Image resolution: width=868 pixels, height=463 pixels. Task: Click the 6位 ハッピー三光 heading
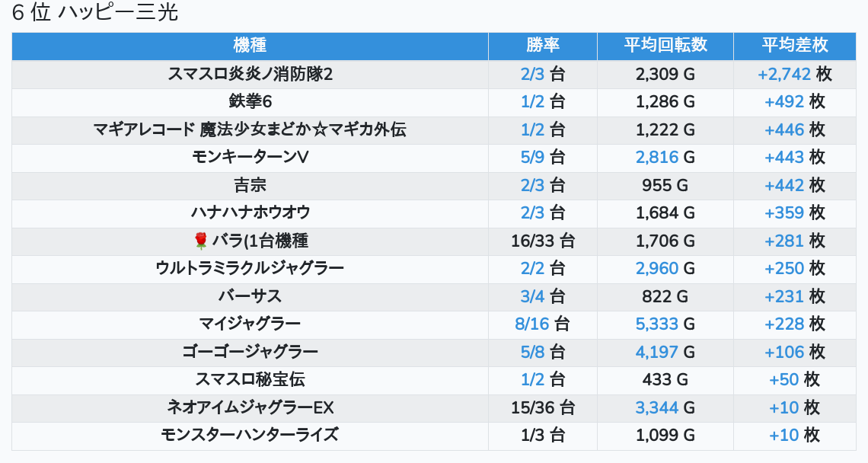[x=95, y=14]
